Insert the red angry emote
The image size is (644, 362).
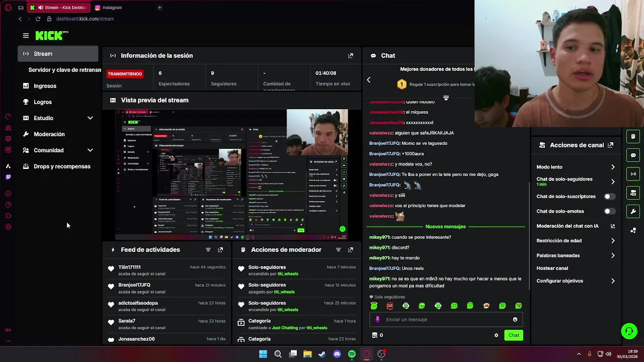pyautogui.click(x=390, y=306)
